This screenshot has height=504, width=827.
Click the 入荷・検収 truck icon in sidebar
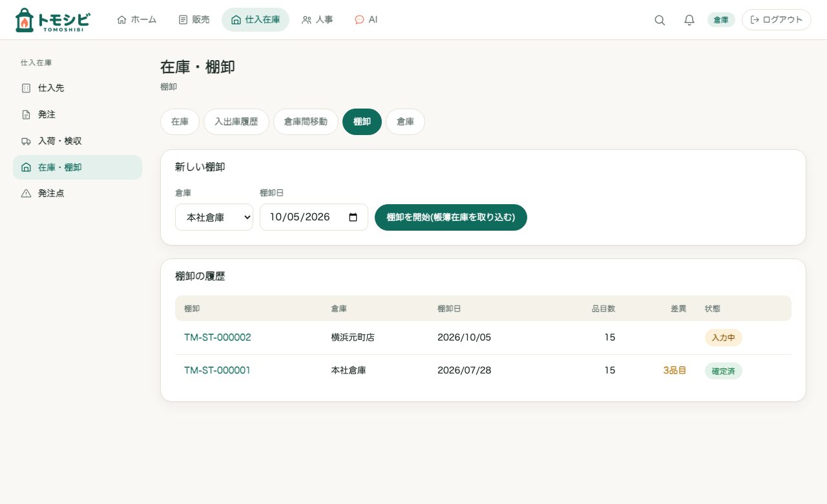click(x=26, y=141)
